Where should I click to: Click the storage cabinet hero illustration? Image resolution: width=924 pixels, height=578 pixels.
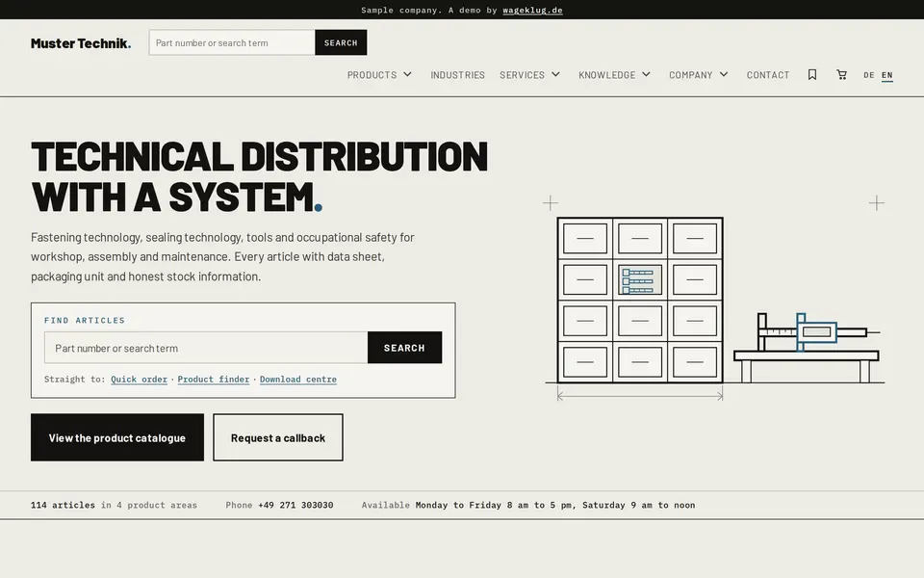pyautogui.click(x=640, y=301)
